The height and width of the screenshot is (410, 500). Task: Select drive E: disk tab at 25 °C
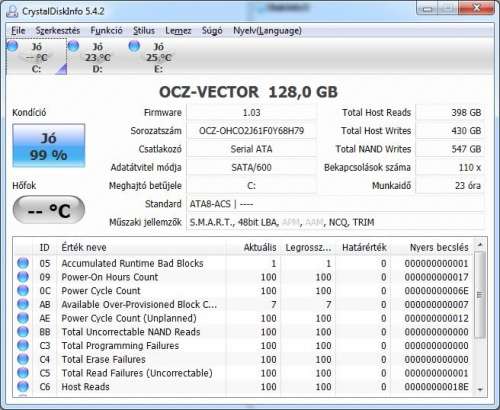click(x=158, y=57)
